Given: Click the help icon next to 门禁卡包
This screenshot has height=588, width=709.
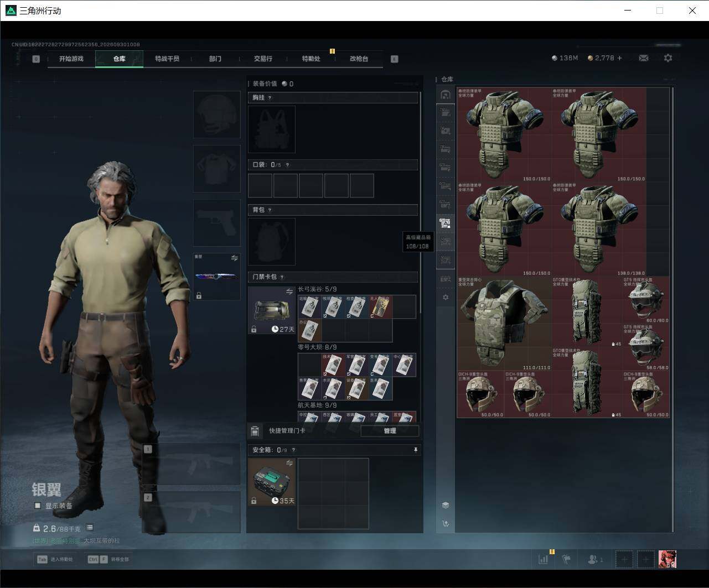Looking at the screenshot, I should (282, 277).
